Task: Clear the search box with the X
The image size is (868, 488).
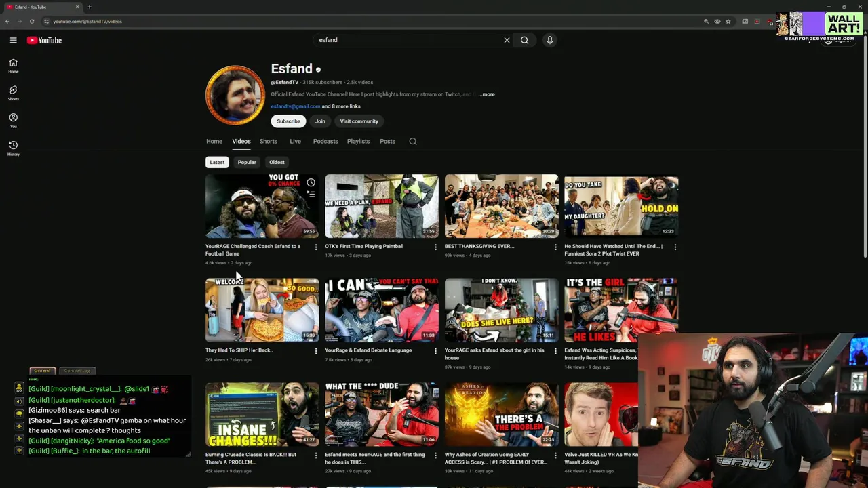Action: (x=507, y=40)
